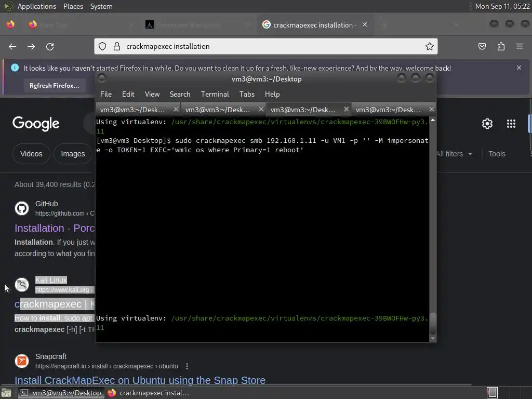The width and height of the screenshot is (532, 399).
Task: Reload the page in Firefox
Action: (x=50, y=46)
